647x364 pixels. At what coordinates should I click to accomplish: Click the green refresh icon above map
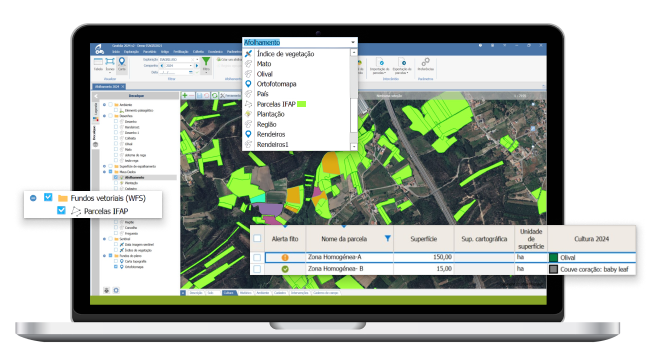[x=215, y=95]
